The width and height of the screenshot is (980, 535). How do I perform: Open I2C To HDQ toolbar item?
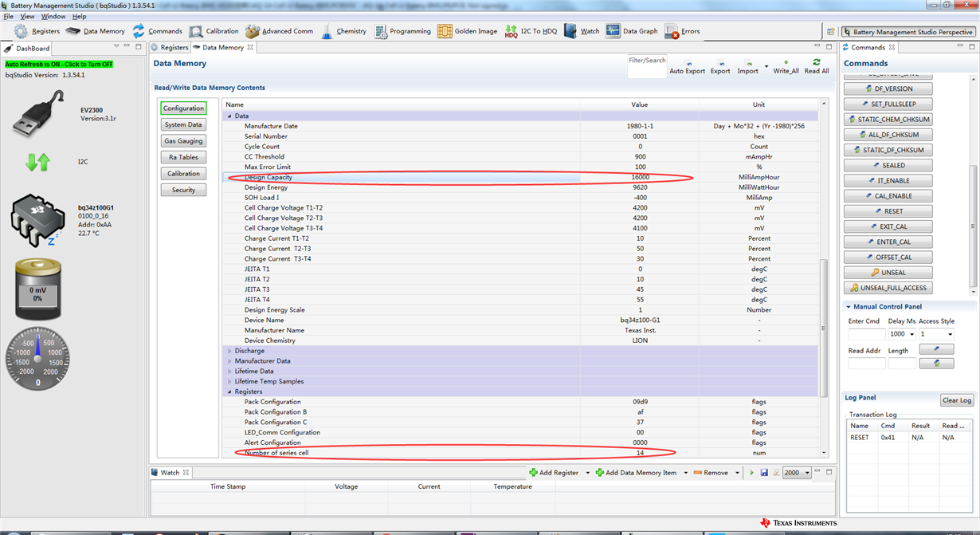[x=531, y=31]
